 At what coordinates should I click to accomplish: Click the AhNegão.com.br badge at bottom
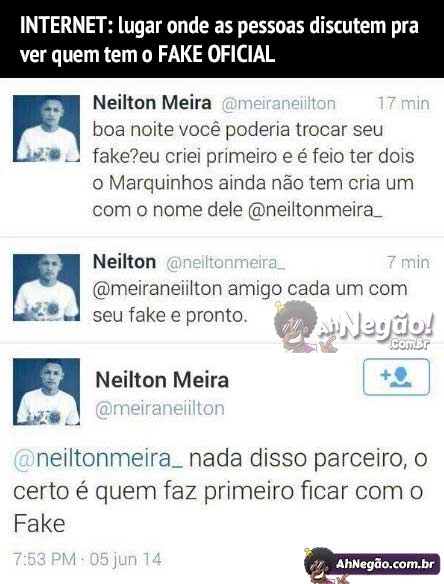click(372, 564)
